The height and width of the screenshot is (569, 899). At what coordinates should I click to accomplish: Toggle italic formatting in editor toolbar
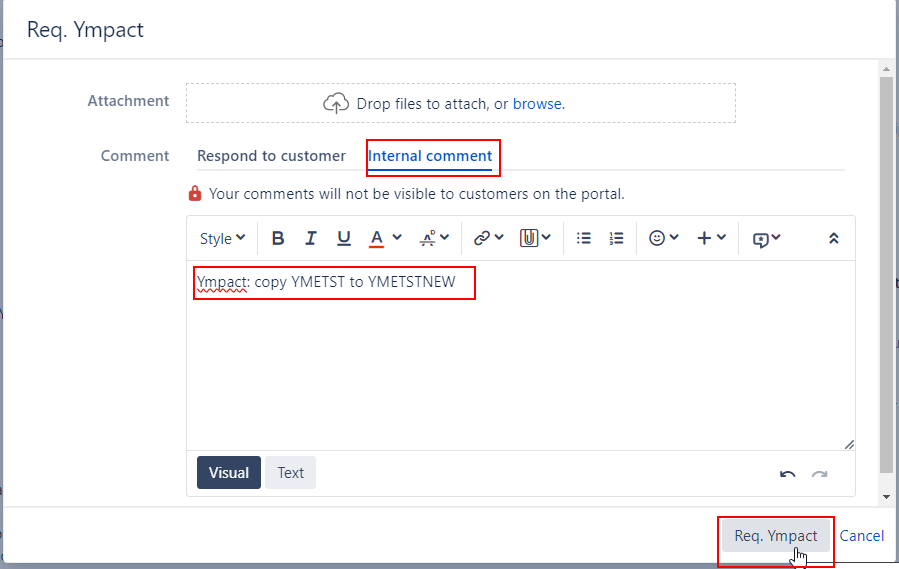[311, 238]
